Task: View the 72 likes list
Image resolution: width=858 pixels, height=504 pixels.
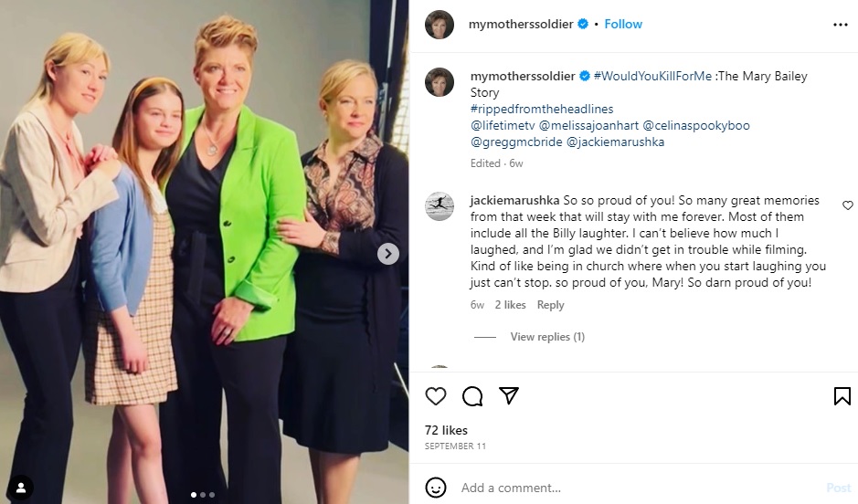Action: (x=446, y=430)
